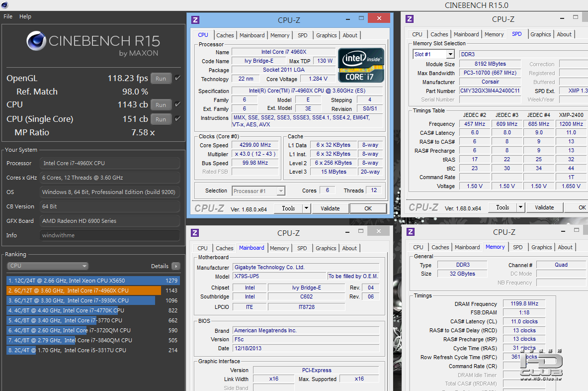Switch to CPU tab in SPD CPU-Z window

(x=417, y=34)
